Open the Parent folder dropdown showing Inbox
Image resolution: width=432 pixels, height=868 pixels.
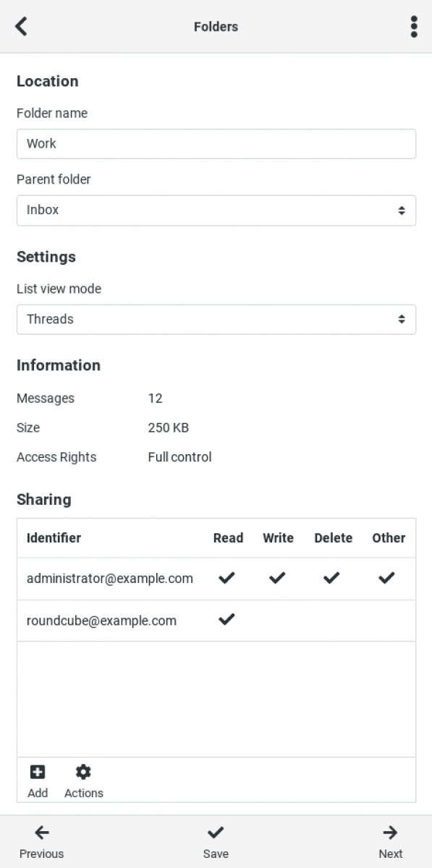coord(216,210)
